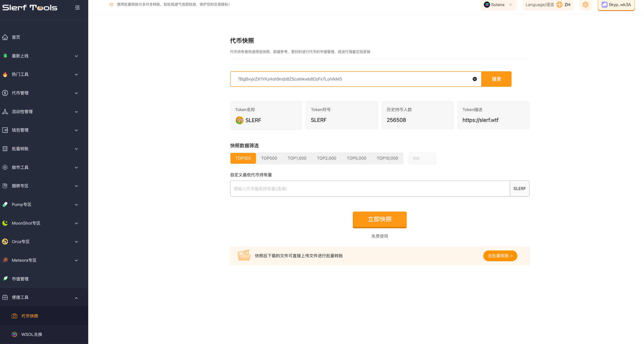
Task: Expand the 代币管理 menu chevron
Action: pos(76,93)
